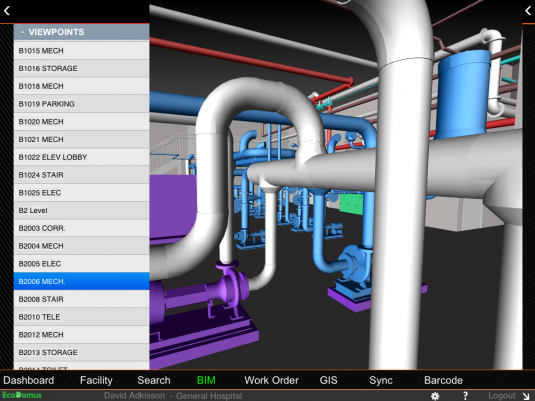Viewport: 535px width, 401px height.
Task: Select viewpoint B1016 STORAGE
Action: (x=82, y=68)
